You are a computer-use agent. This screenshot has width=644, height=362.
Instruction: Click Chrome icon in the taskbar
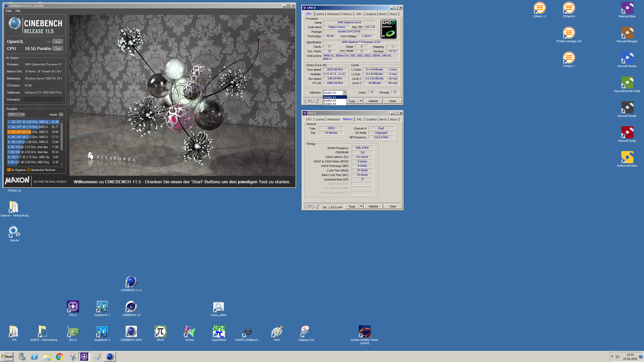tap(59, 356)
